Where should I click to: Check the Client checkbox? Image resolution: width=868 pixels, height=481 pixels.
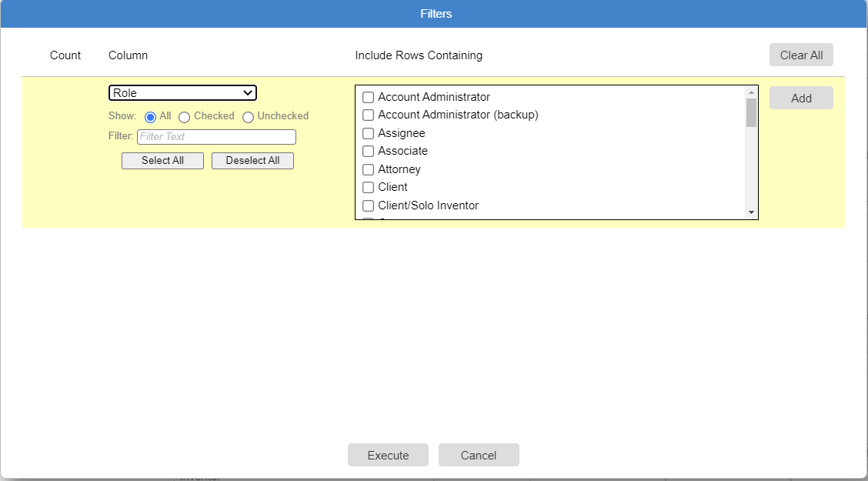[x=368, y=187]
